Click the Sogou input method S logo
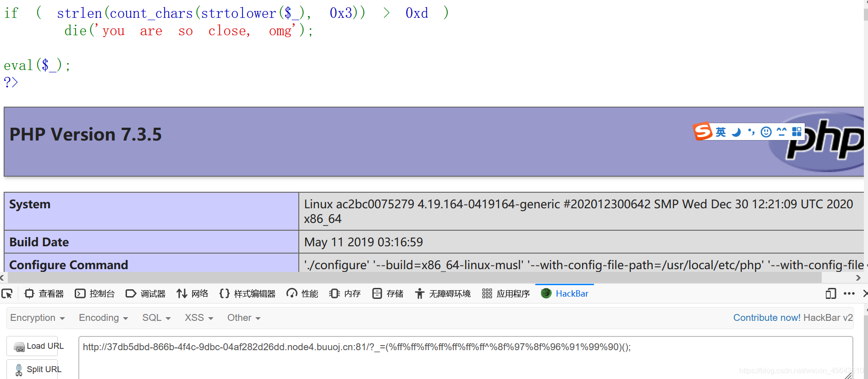 point(703,132)
